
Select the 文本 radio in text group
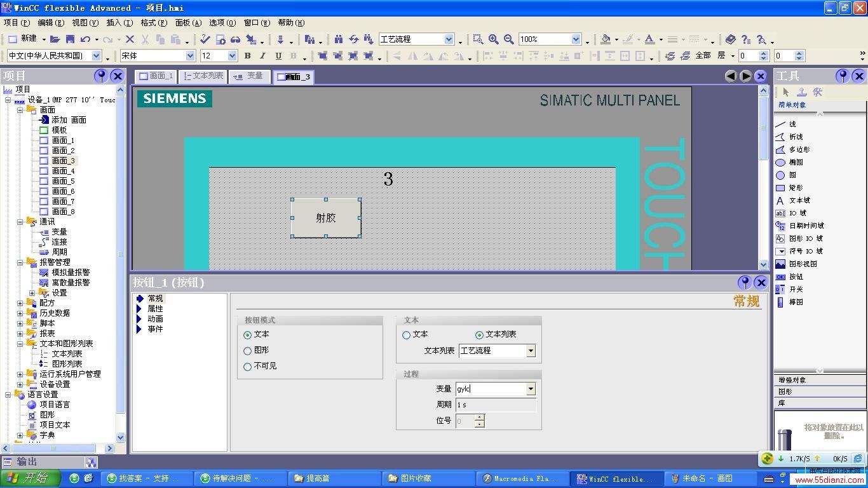[407, 335]
